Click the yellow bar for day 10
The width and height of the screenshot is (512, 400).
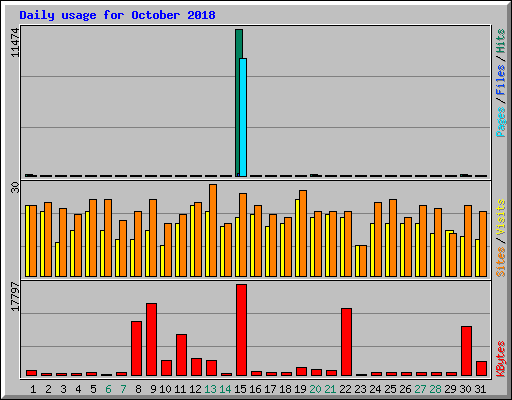point(162,261)
